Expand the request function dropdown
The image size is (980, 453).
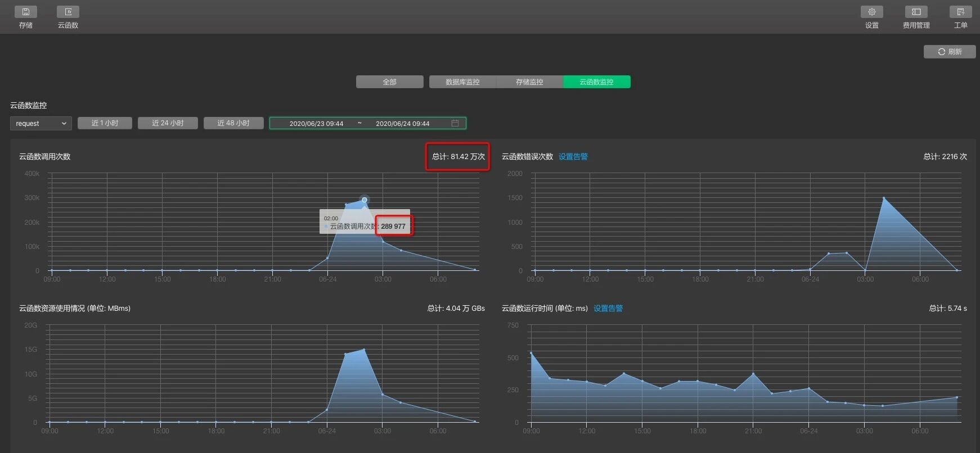click(x=41, y=123)
